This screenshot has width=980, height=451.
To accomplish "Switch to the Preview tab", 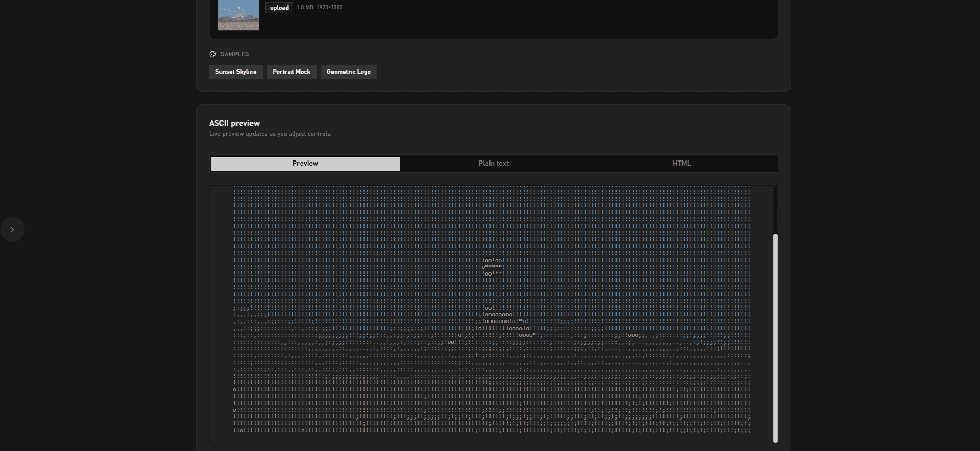I will click(305, 164).
